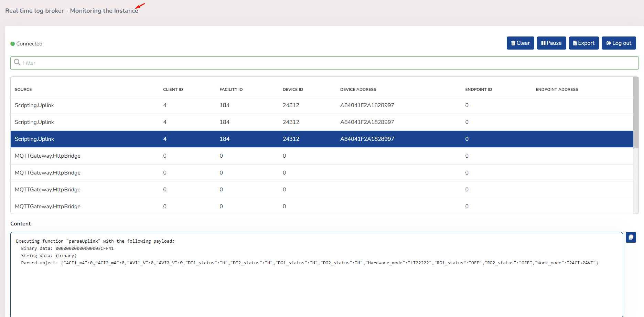Viewport: 644px width, 317px height.
Task: Click the Real time log broker page title
Action: 72,11
